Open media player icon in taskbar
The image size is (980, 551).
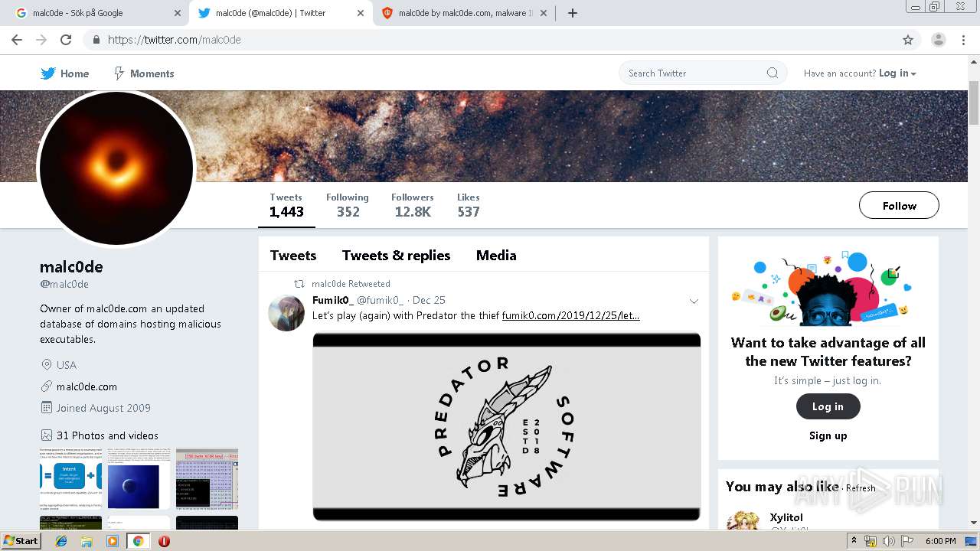click(113, 541)
